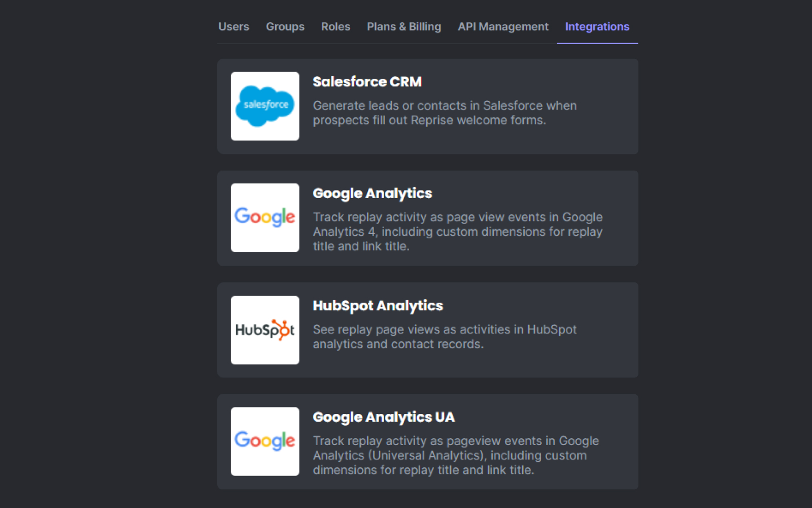The height and width of the screenshot is (508, 812).
Task: Click the Google Analytics heading
Action: (x=372, y=194)
